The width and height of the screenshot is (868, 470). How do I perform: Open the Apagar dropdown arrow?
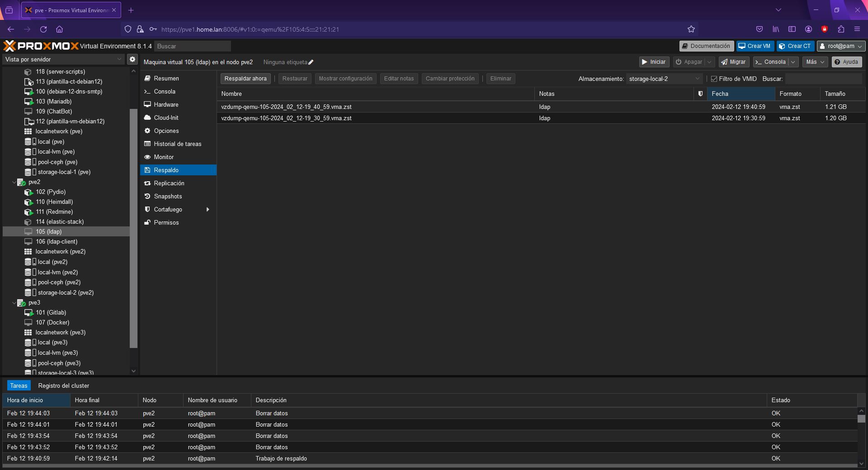tap(709, 62)
